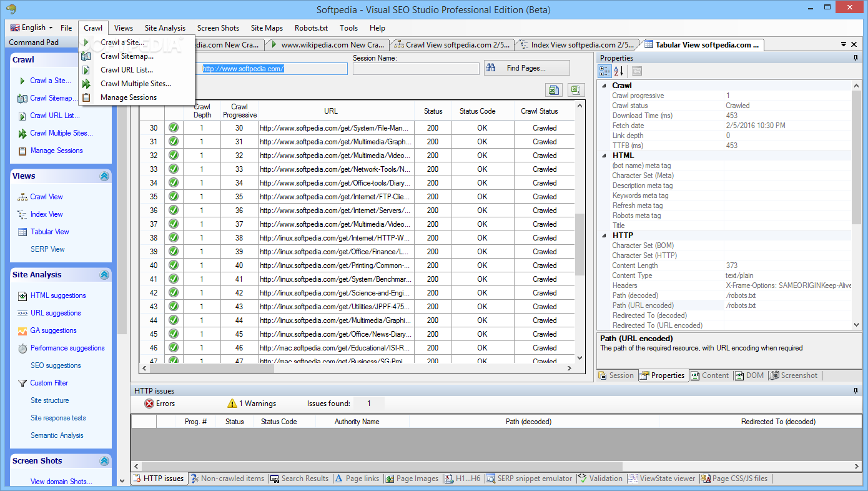Switch to Index View softpedia.com tab
868x491 pixels.
pos(576,45)
